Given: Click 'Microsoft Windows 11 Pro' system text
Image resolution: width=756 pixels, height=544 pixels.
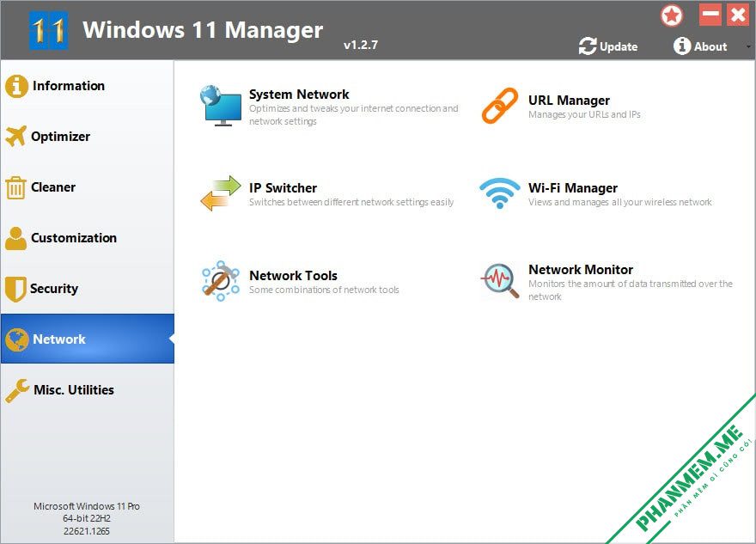Looking at the screenshot, I should [x=87, y=506].
